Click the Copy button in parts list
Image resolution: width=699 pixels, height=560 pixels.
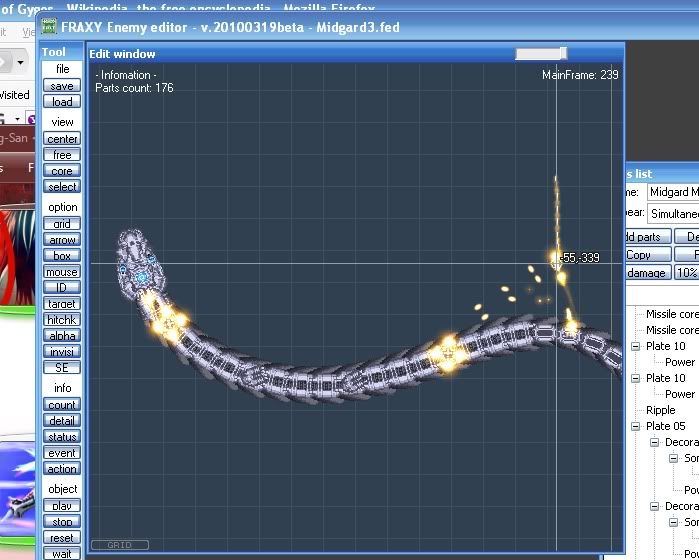point(638,255)
